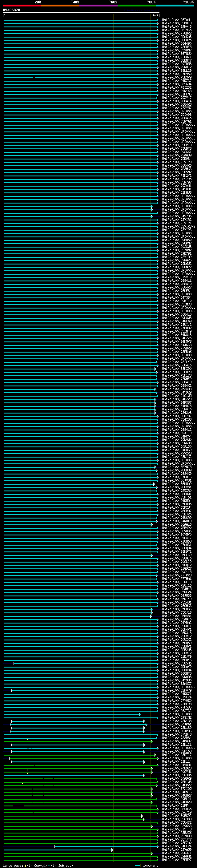Select the UniRef100_A5BSV9 label
This screenshot has width=197, height=868.
click(176, 78)
